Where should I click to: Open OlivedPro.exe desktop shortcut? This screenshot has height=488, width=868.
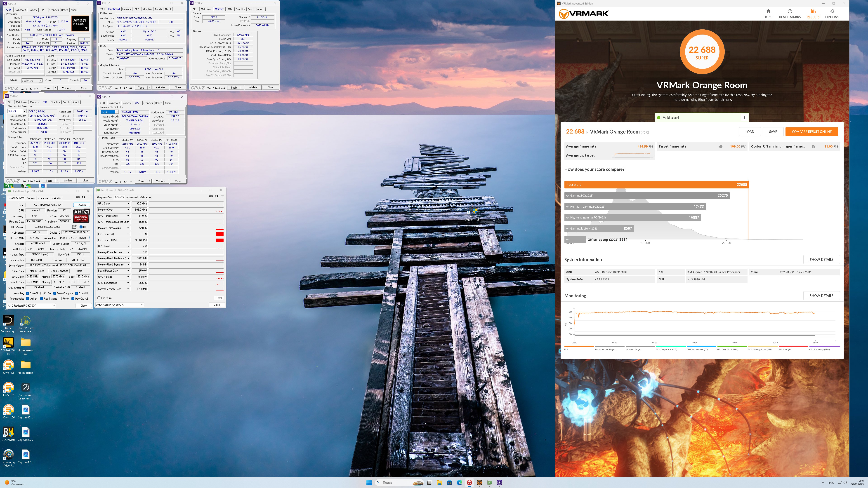(26, 324)
